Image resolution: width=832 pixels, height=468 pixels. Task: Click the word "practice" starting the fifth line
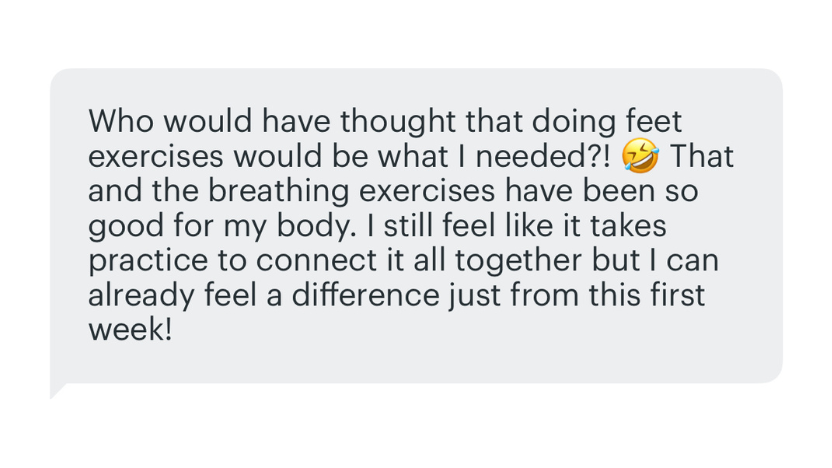pos(148,261)
